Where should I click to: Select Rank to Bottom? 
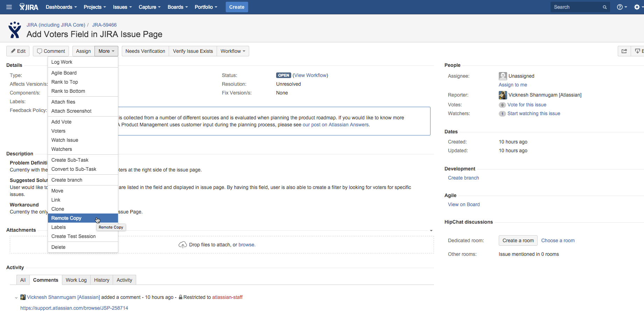83,91
